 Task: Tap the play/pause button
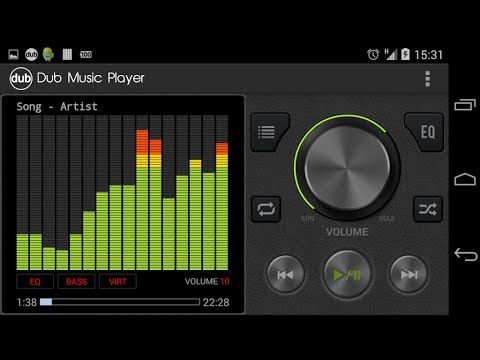pyautogui.click(x=347, y=275)
